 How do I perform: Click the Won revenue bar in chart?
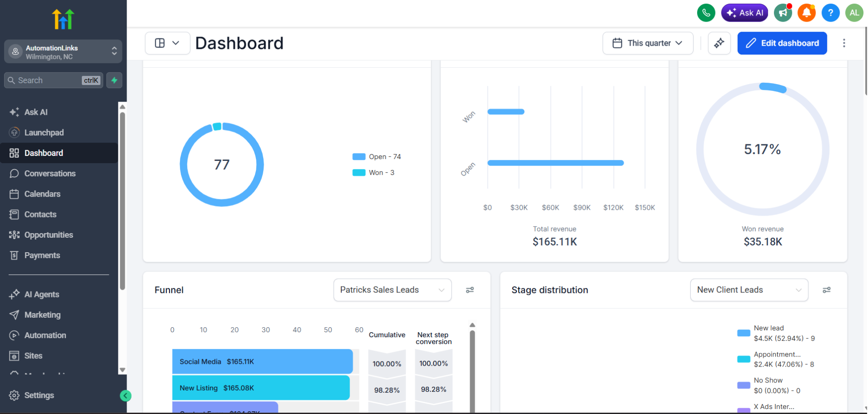[506, 112]
